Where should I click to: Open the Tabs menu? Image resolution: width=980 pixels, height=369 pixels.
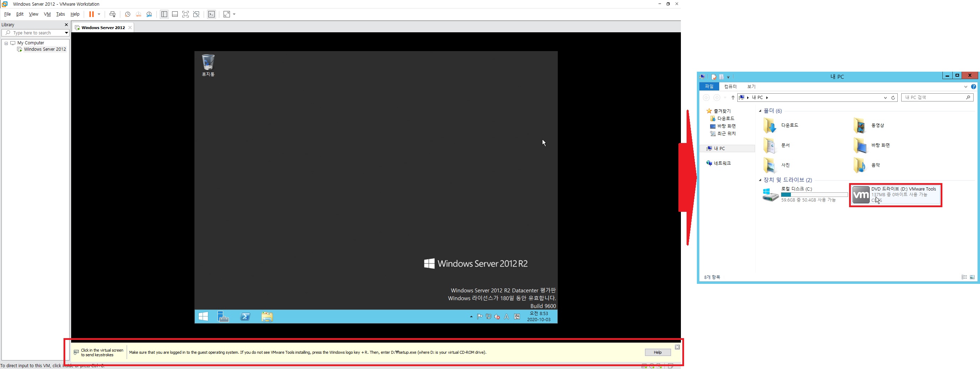[60, 14]
